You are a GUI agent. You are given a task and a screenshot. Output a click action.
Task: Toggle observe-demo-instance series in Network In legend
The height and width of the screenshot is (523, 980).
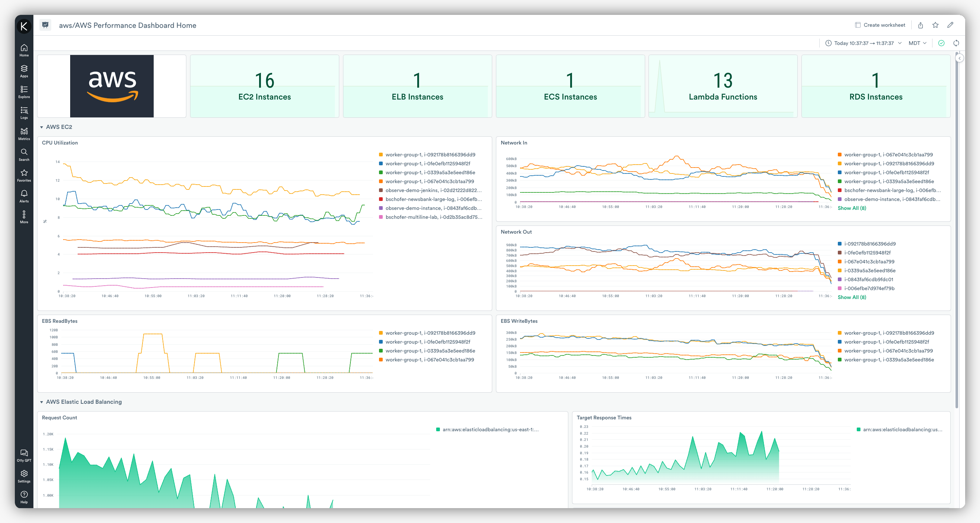(889, 199)
